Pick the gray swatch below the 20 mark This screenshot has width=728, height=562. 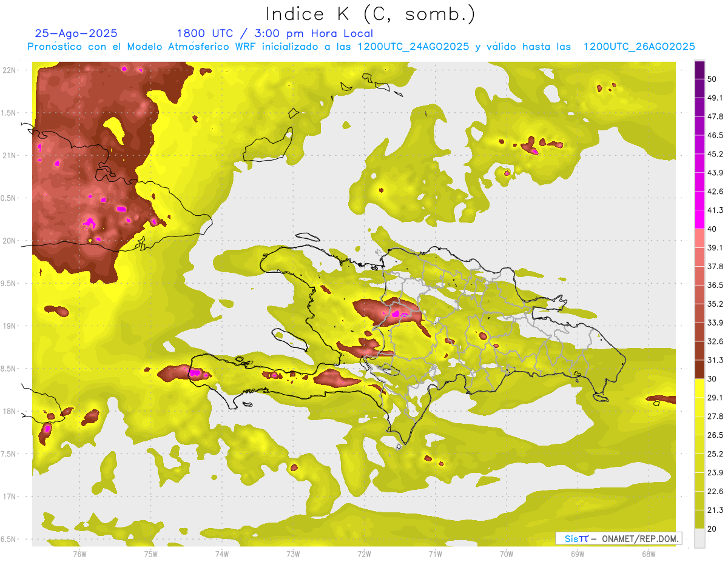pyautogui.click(x=699, y=538)
